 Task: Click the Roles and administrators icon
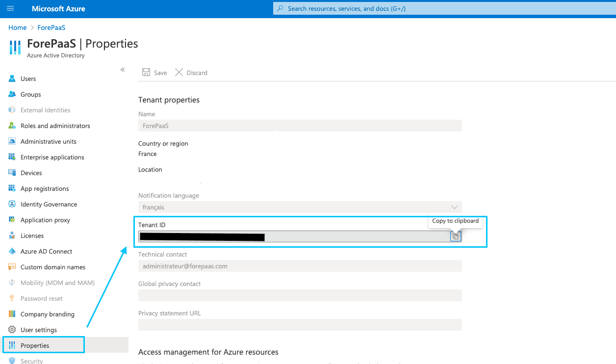[12, 126]
